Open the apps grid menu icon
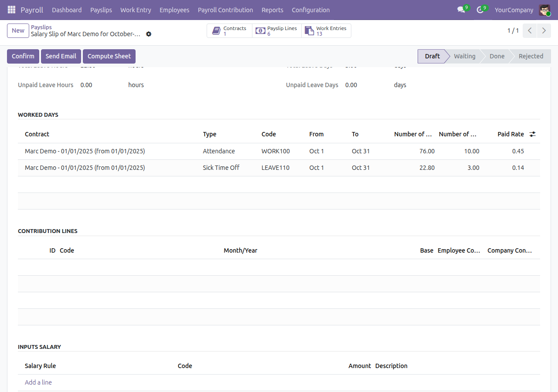Image resolution: width=558 pixels, height=392 pixels. click(11, 10)
